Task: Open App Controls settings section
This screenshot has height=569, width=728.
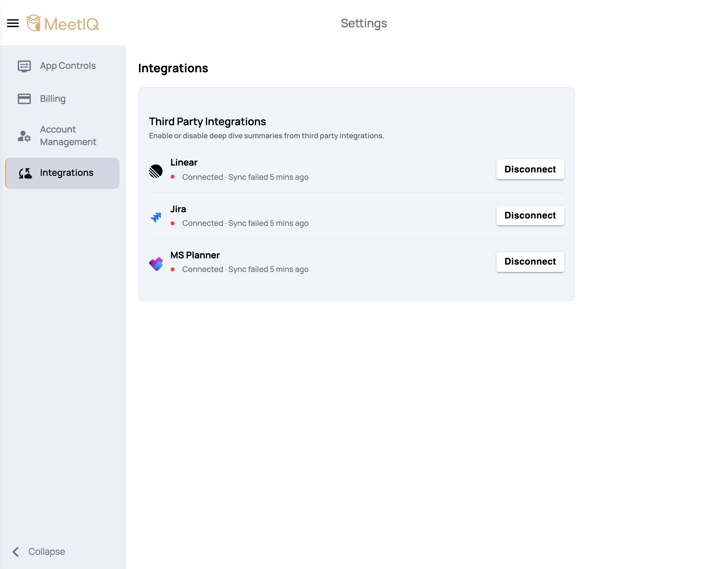Action: click(62, 66)
